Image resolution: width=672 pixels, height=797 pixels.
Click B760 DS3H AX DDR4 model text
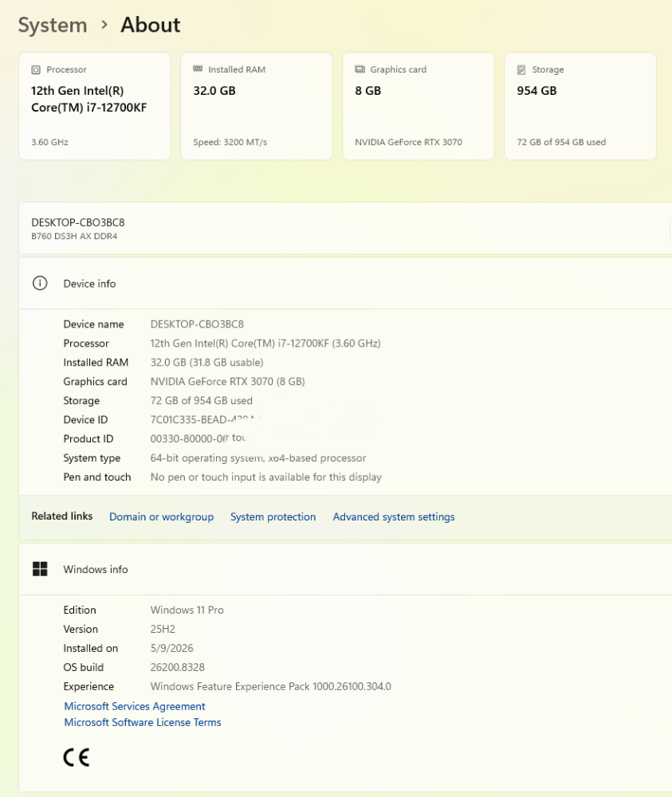tap(74, 237)
